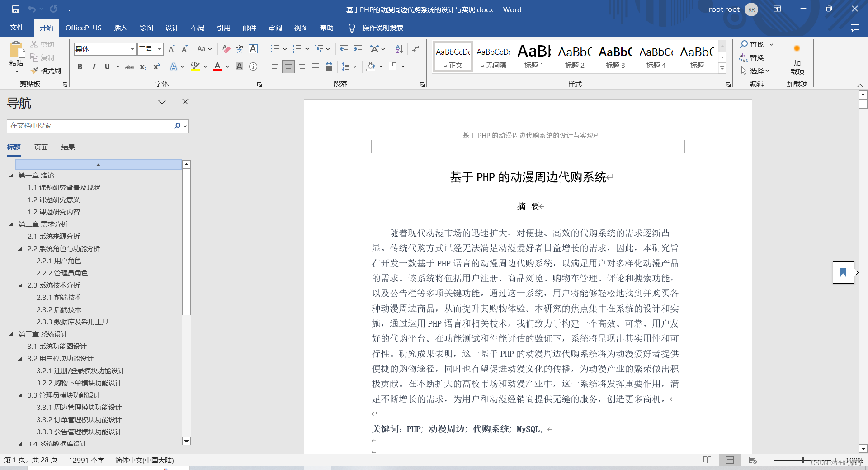
Task: Click Format Painter (格式刷)
Action: (46, 71)
